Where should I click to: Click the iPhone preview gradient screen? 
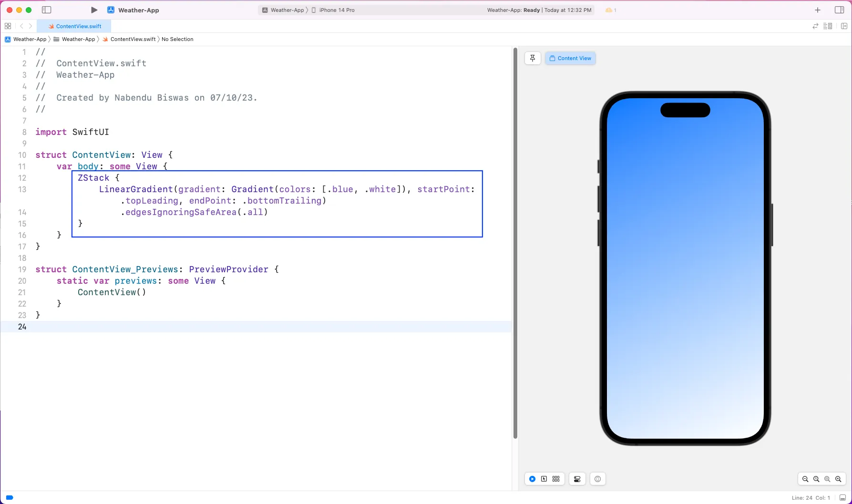coord(685,268)
